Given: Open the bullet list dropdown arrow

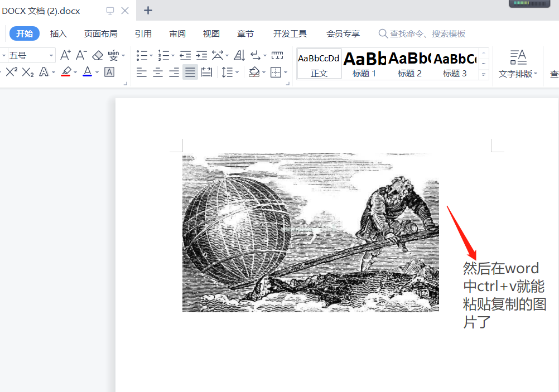Looking at the screenshot, I should click(x=151, y=55).
